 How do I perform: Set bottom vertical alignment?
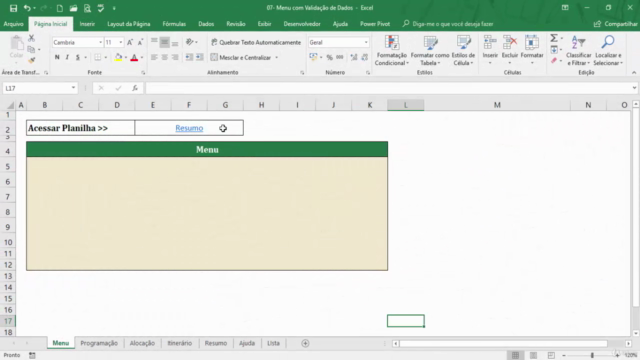click(175, 42)
